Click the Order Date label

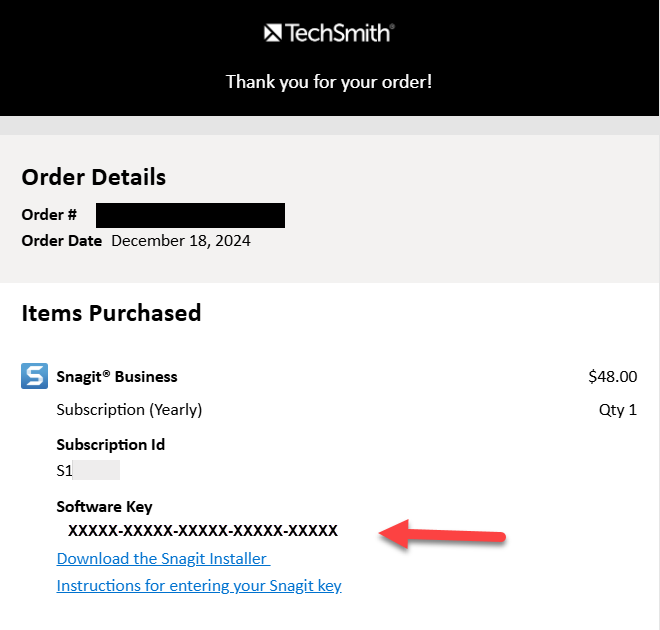61,241
